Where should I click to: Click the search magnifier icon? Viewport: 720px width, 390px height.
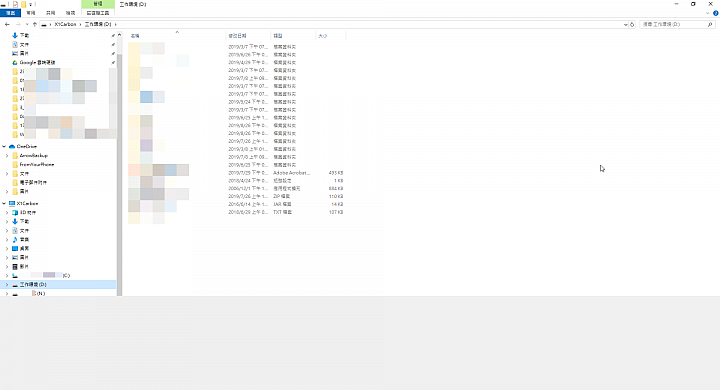click(710, 24)
